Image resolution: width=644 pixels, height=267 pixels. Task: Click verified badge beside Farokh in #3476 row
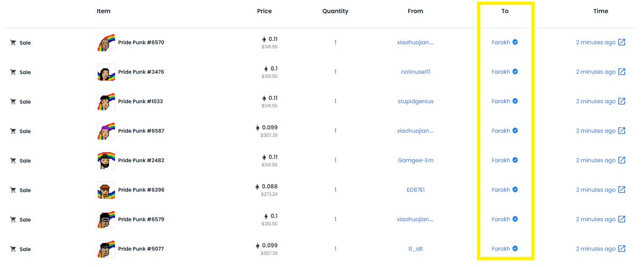[515, 71]
